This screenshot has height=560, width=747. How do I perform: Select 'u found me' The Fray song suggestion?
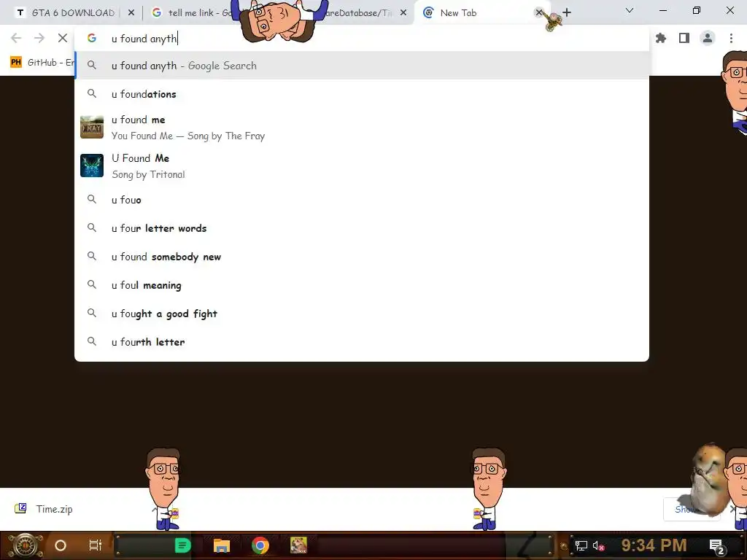[362, 128]
